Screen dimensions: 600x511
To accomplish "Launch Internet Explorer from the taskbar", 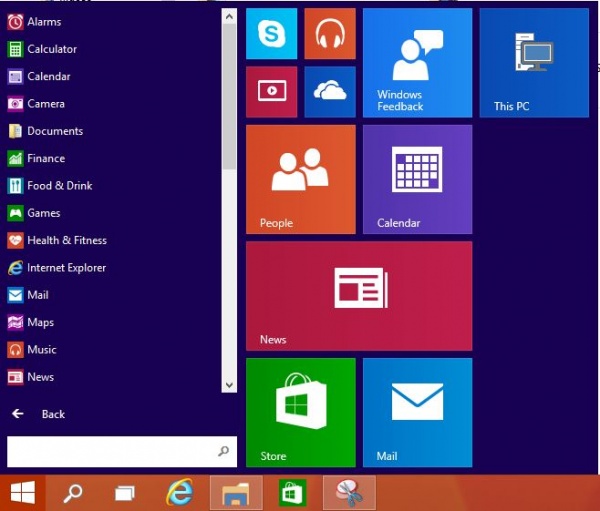I will [179, 492].
